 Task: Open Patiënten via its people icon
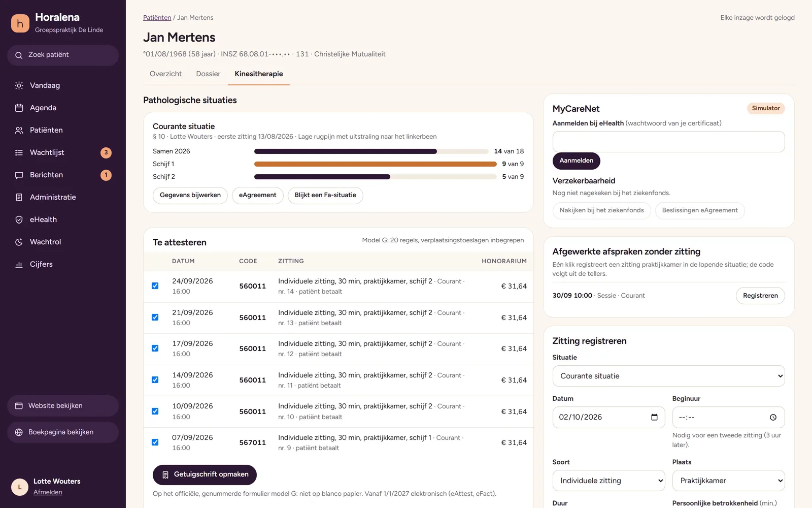(19, 130)
